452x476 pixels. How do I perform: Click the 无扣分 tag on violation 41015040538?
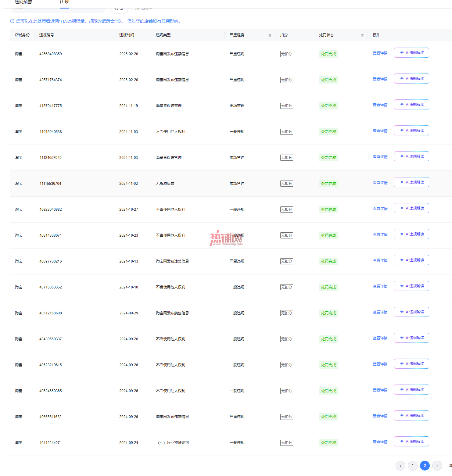pos(287,132)
